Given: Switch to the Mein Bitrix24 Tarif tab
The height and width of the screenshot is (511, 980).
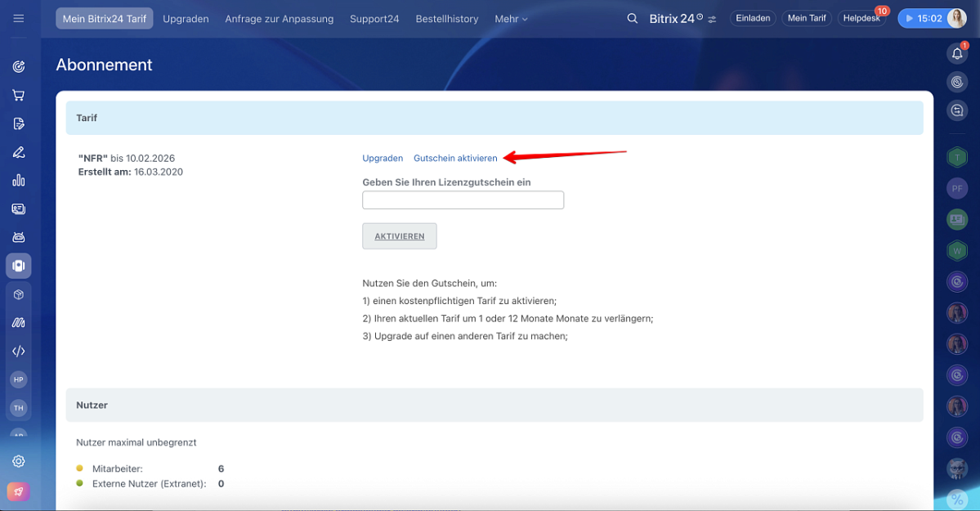Looking at the screenshot, I should tap(104, 17).
